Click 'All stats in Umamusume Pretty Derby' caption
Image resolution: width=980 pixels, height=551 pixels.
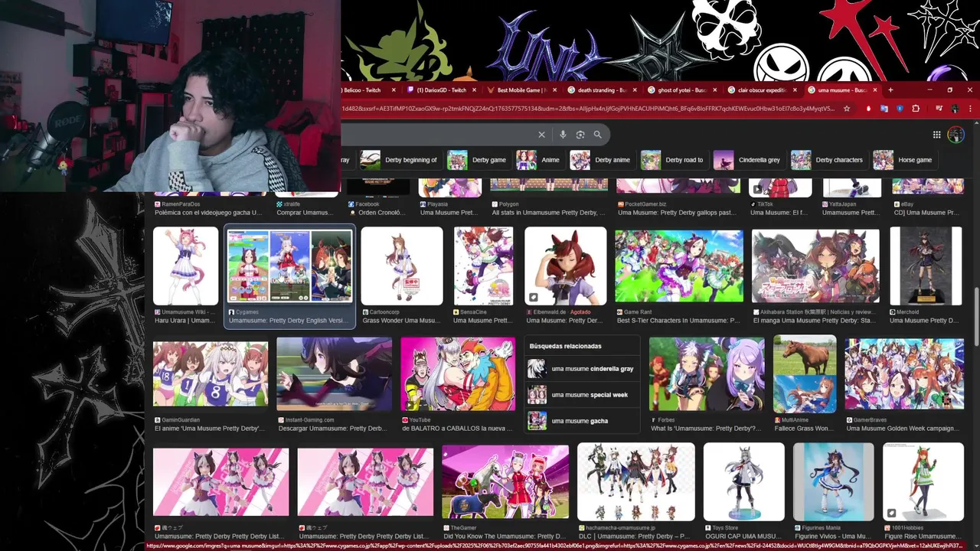(x=548, y=213)
